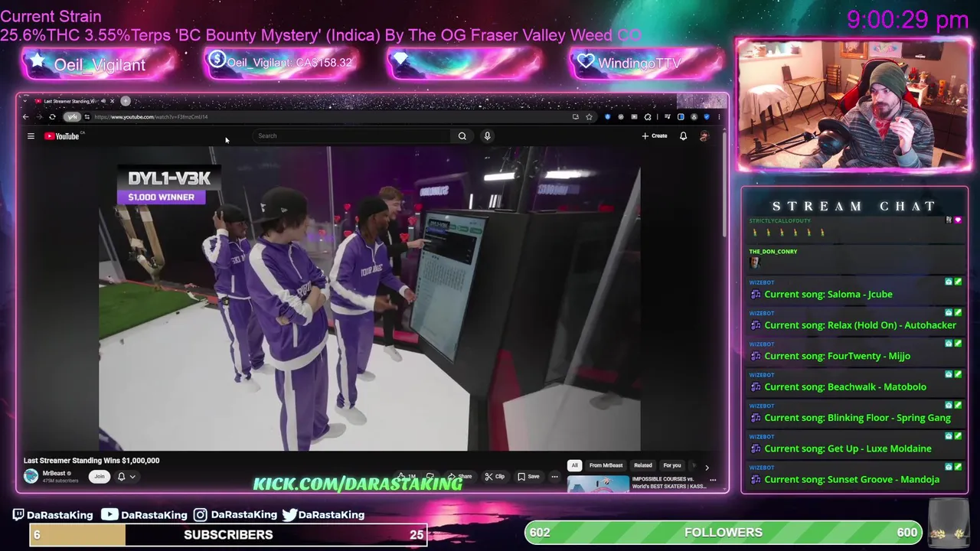Viewport: 980px width, 551px height.
Task: Click chat line 'Current song: Beachwalk - Matobolo'
Action: 845,387
